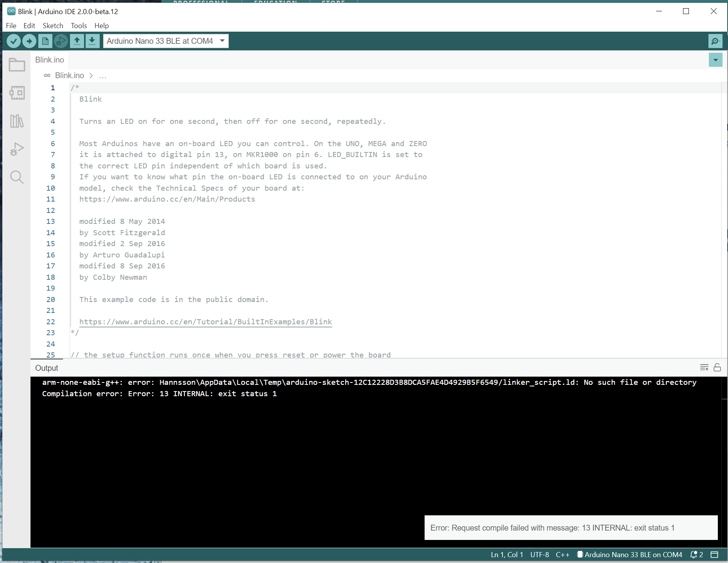The height and width of the screenshot is (563, 728).
Task: Click the breadcrumb ellipsis
Action: coord(103,75)
